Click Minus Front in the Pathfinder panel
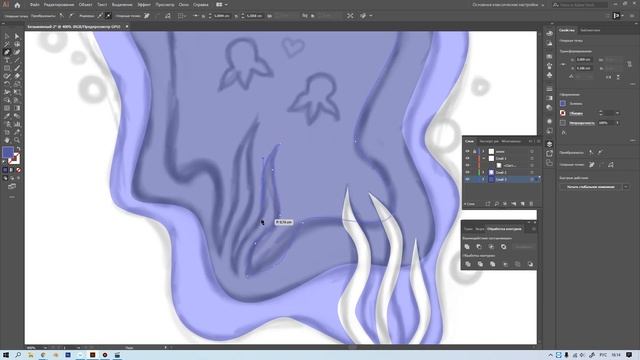Viewport: 640px width, 360px height. tap(479, 247)
